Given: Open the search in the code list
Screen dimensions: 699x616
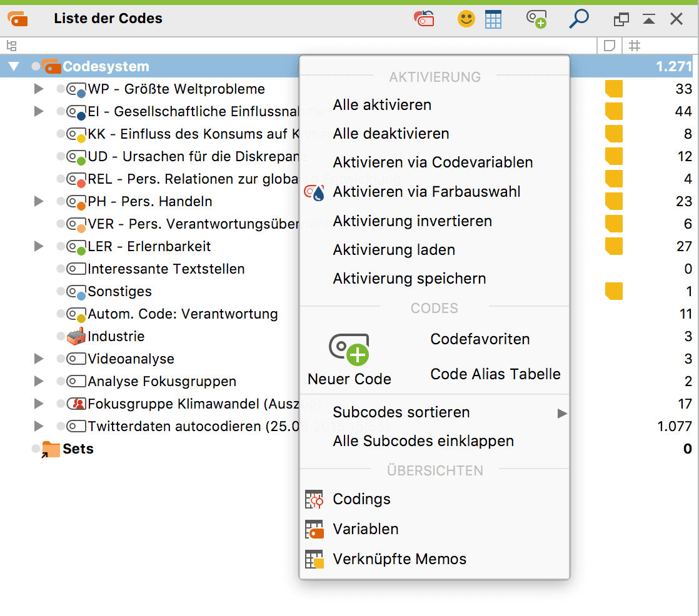Looking at the screenshot, I should (x=578, y=19).
